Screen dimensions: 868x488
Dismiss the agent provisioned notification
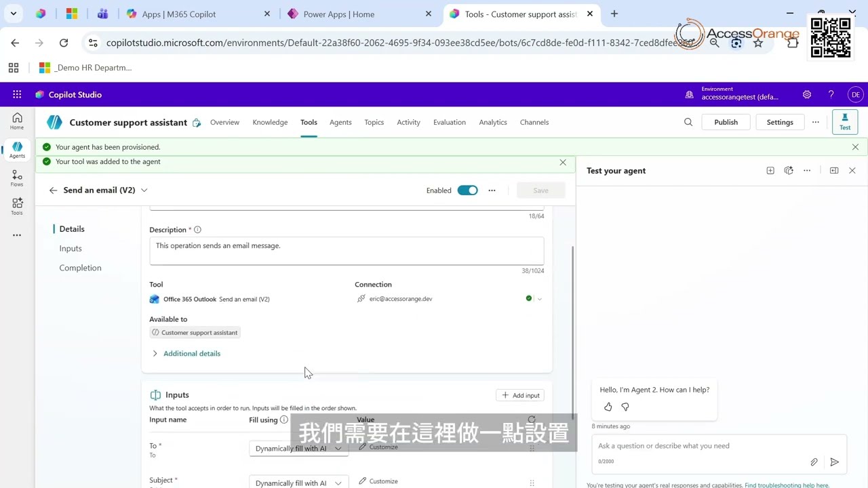pyautogui.click(x=855, y=147)
